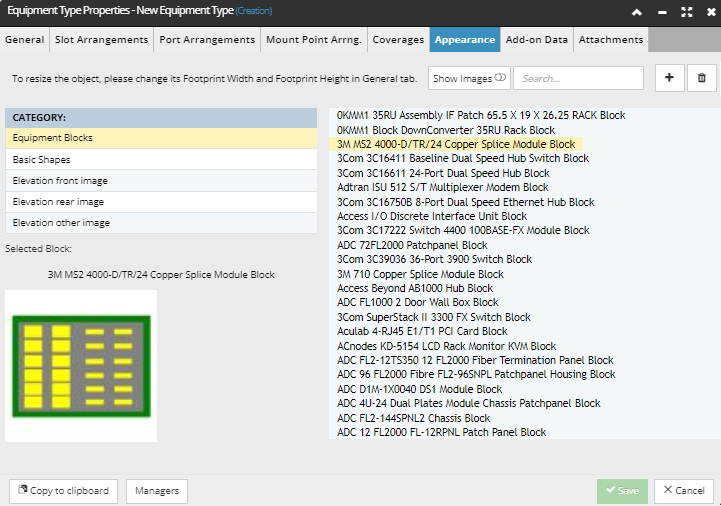Select 3M 710 Copper Splice Module Block
This screenshot has width=721, height=506.
pos(420,275)
